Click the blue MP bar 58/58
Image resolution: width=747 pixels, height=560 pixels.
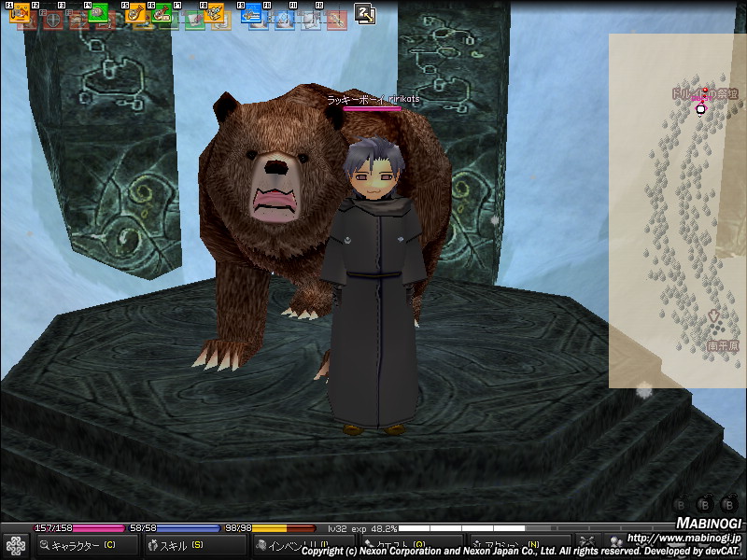[175, 528]
